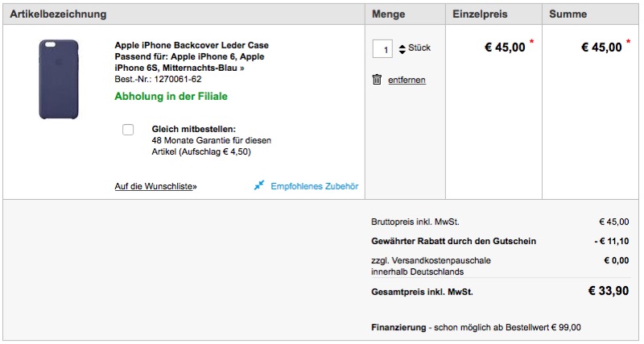
Task: Open the Apple iPhone Backcover Leder Case title
Action: click(192, 45)
